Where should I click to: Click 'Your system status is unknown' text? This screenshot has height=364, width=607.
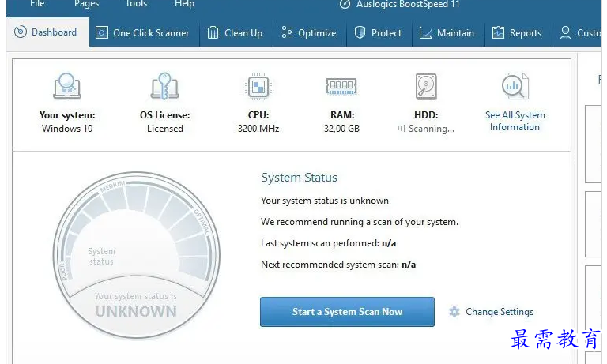[x=325, y=201]
